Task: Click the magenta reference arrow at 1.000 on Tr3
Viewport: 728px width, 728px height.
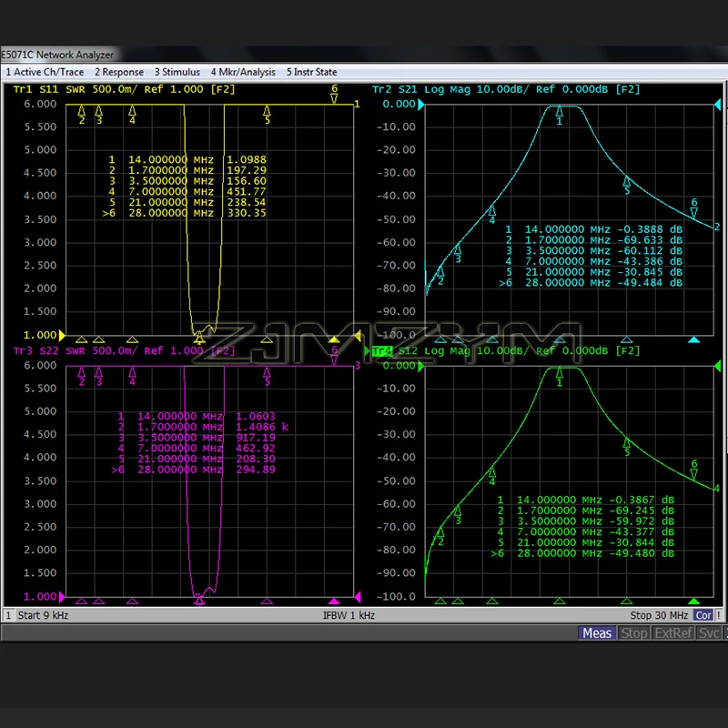Action: 62,597
